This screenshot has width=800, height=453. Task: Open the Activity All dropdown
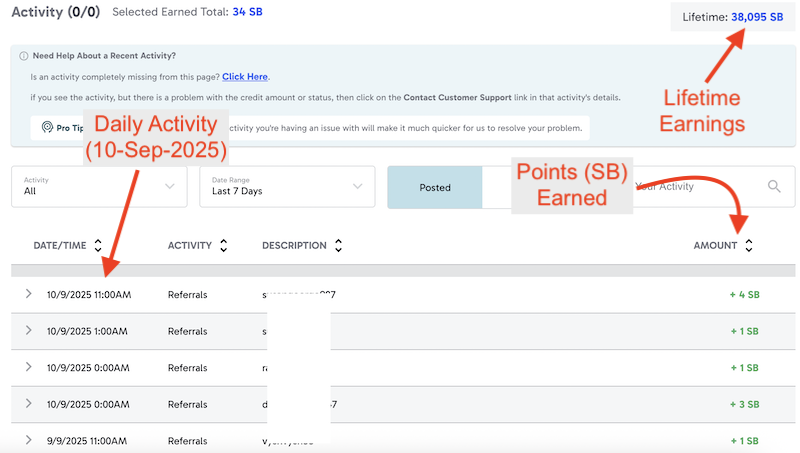click(x=99, y=187)
